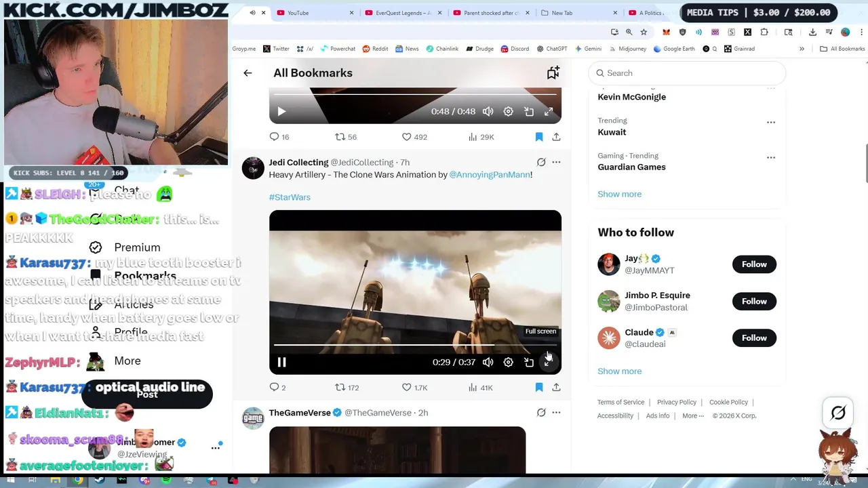Open the floating Grok button
This screenshot has width=868, height=488.
[838, 412]
